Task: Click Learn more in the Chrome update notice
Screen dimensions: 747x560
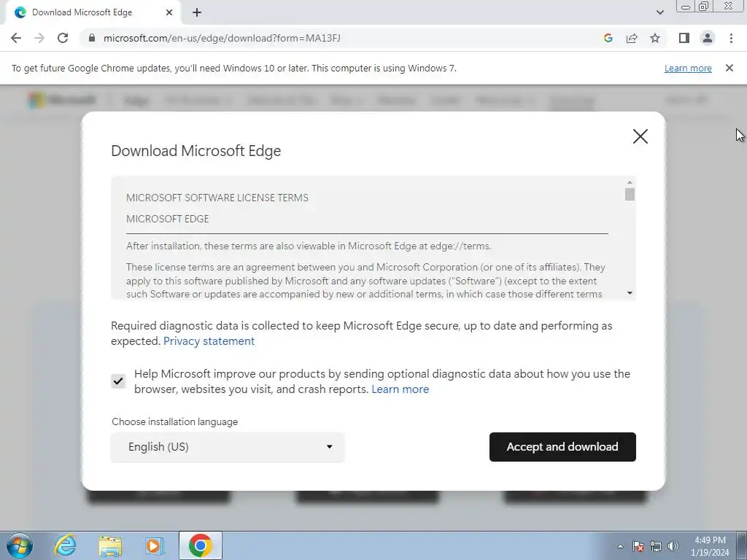Action: click(688, 68)
